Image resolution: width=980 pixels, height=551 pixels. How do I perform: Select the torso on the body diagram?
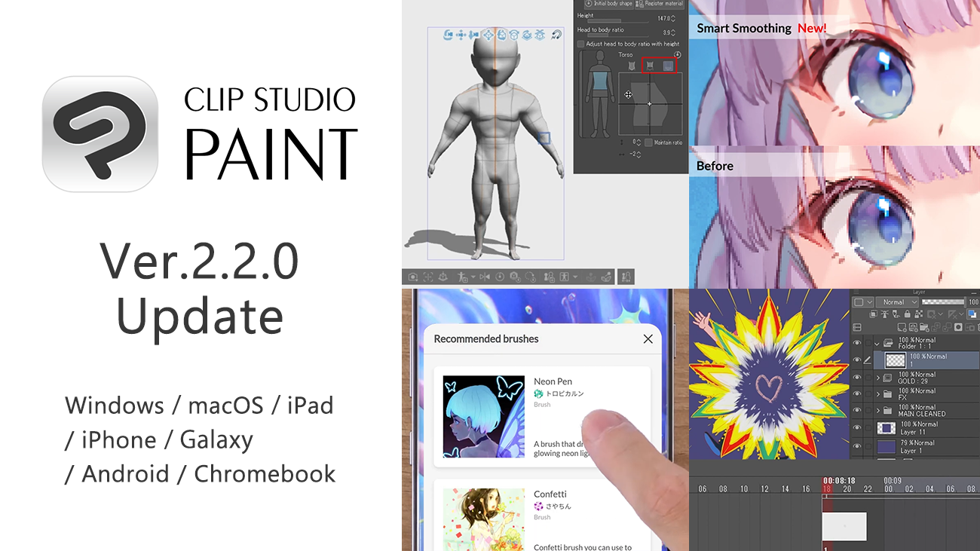coord(600,81)
